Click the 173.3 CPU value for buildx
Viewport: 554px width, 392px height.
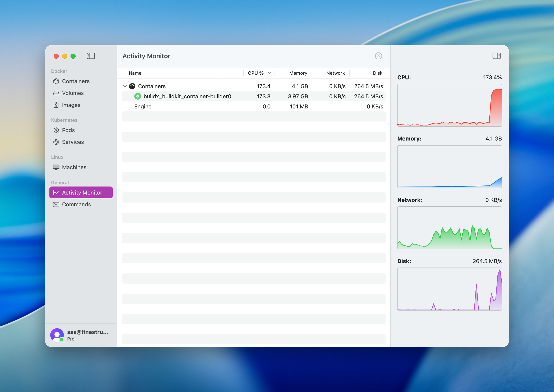(263, 96)
